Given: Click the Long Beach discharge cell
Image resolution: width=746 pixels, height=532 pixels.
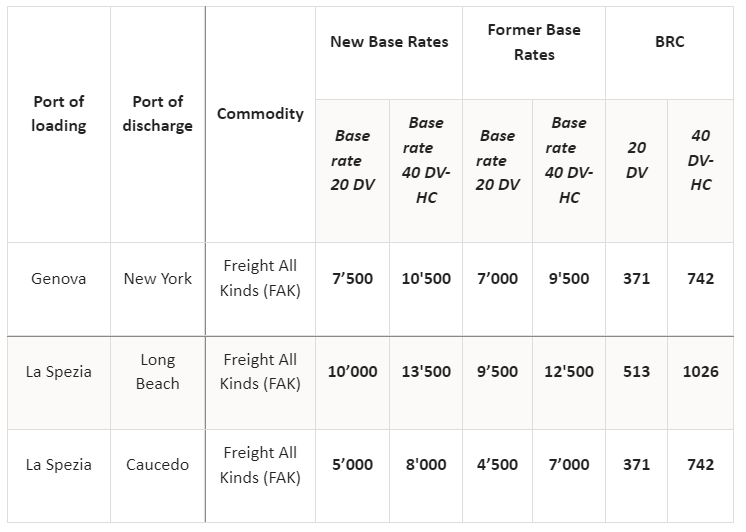Looking at the screenshot, I should [x=158, y=371].
